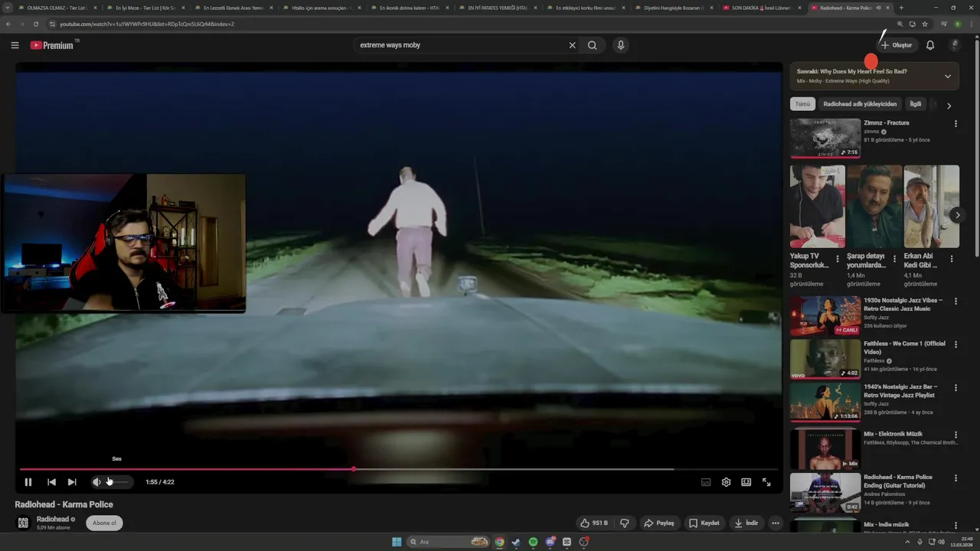Select the İlgili filter chip
This screenshot has width=980, height=551.
pyautogui.click(x=915, y=104)
